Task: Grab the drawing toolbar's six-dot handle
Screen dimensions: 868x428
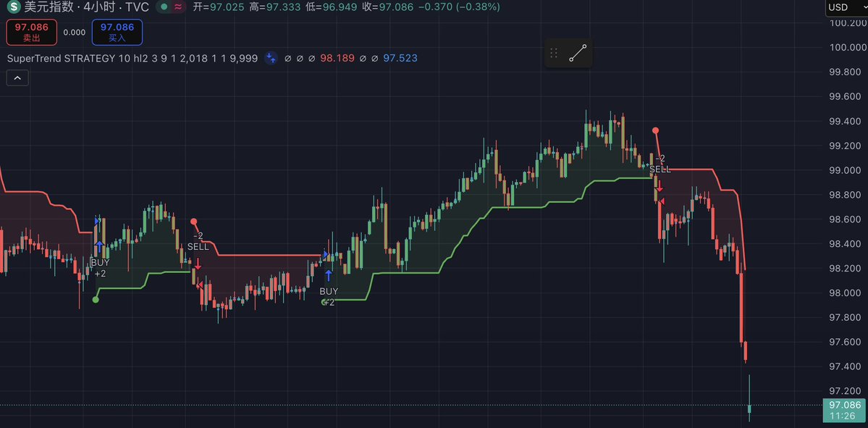Action: pos(554,53)
